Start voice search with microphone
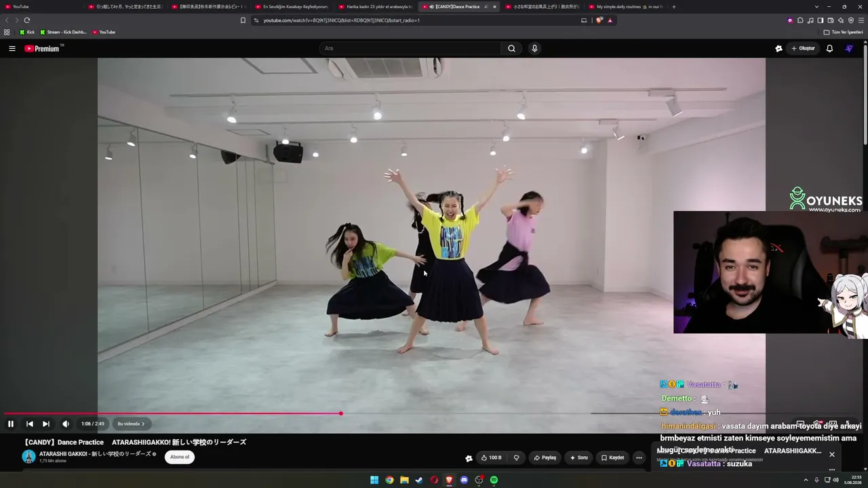 click(x=534, y=48)
